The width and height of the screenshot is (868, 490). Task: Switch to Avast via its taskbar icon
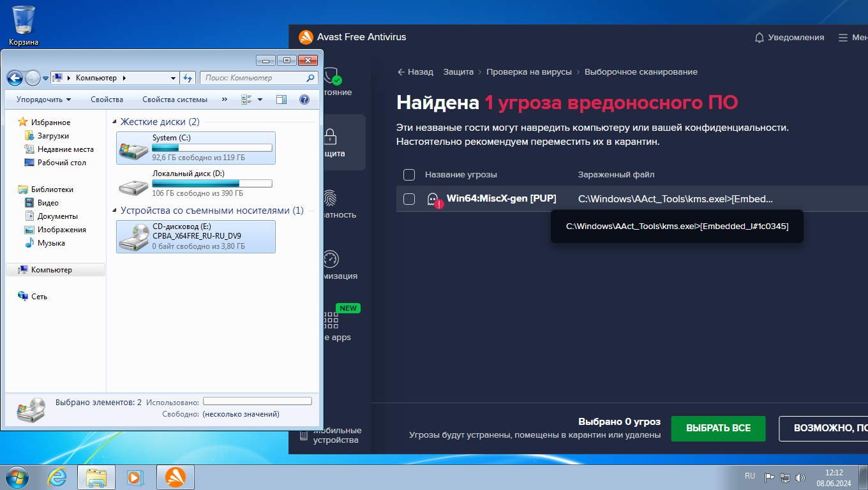tap(176, 477)
